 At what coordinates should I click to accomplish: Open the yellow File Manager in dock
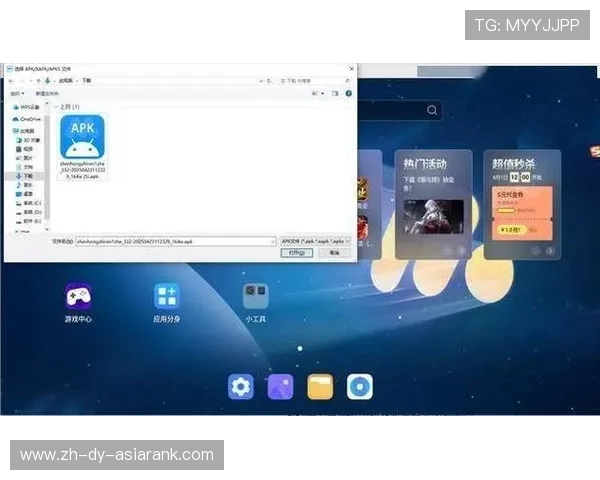point(320,387)
